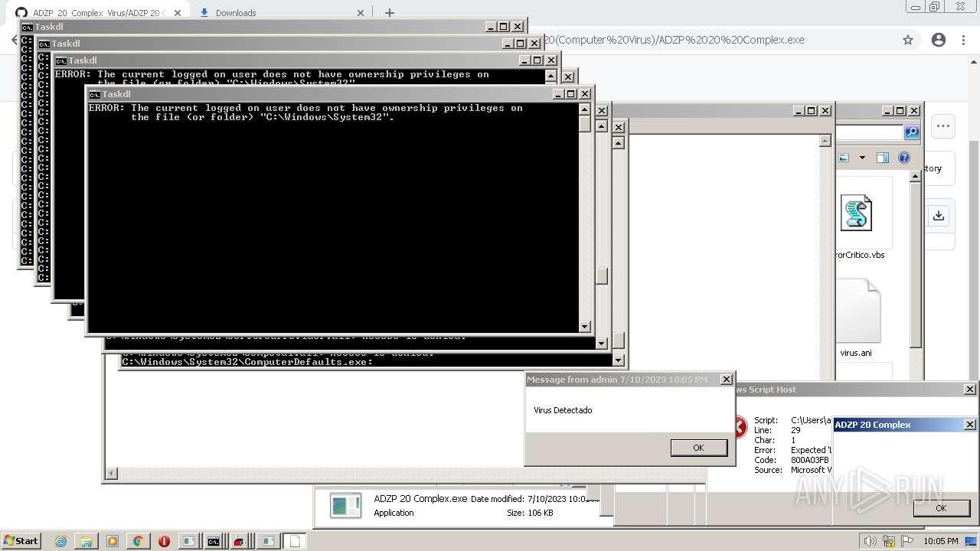Expand the Explorer view options dropdown arrow
This screenshot has width=980, height=551.
862,158
